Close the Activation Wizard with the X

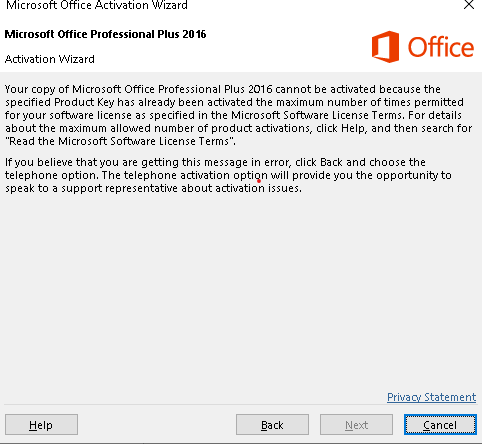click(x=469, y=5)
